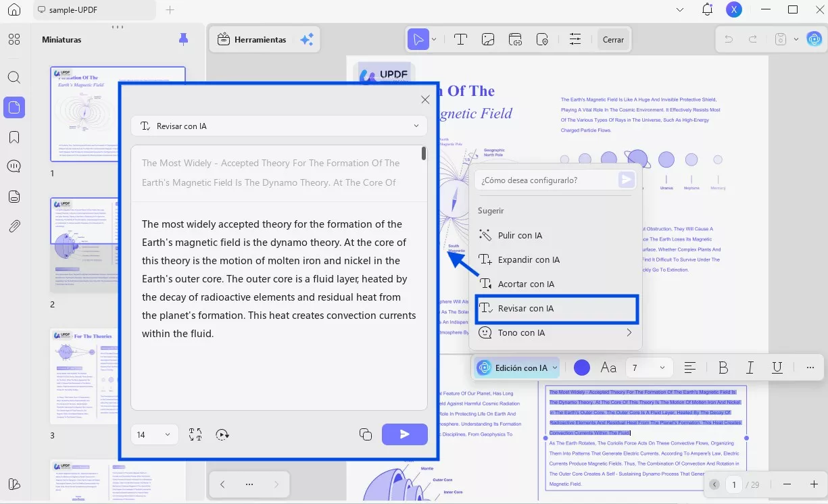Viewport: 828px width, 504px height.
Task: Open the font style Aa option
Action: [x=608, y=368]
